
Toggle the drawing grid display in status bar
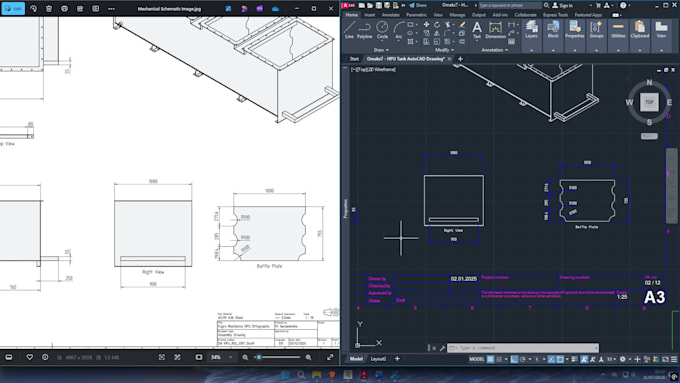point(490,359)
